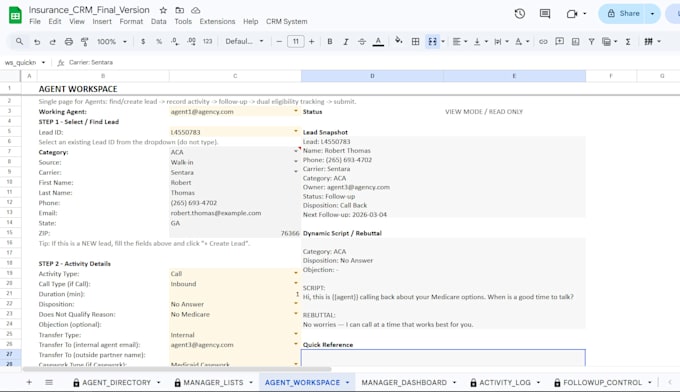This screenshot has height=392, width=680.
Task: Toggle the merge cells button
Action: (x=432, y=42)
